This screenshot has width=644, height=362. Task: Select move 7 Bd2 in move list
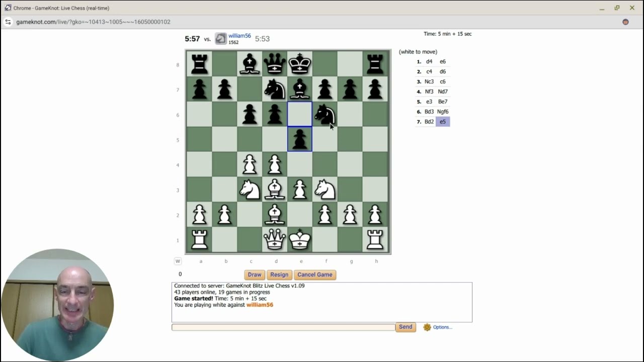click(429, 122)
